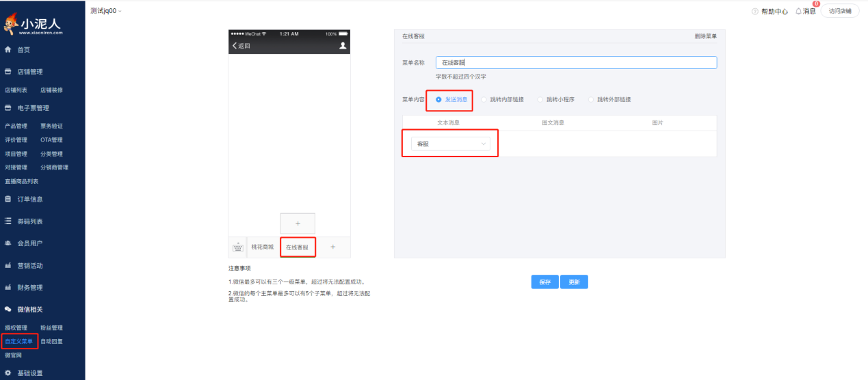This screenshot has height=380, width=868.
Task: Select the 跳转内部链接 radio option
Action: (x=503, y=99)
